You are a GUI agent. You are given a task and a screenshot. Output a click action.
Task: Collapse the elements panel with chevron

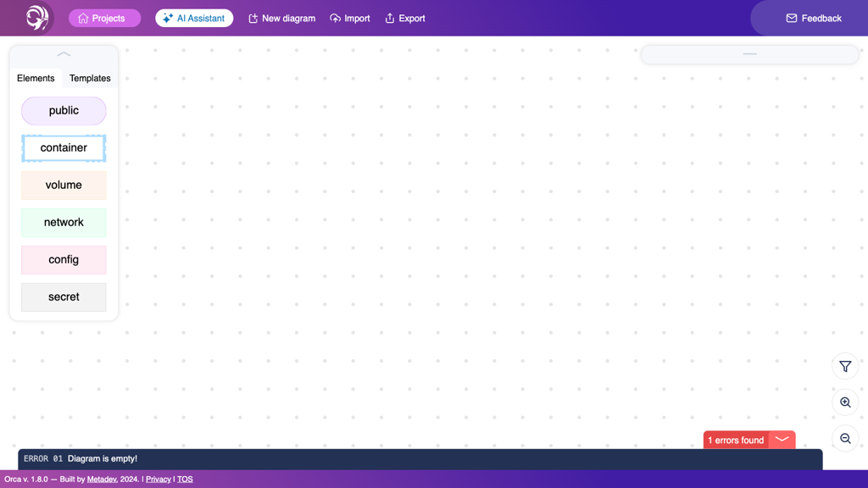pos(64,54)
